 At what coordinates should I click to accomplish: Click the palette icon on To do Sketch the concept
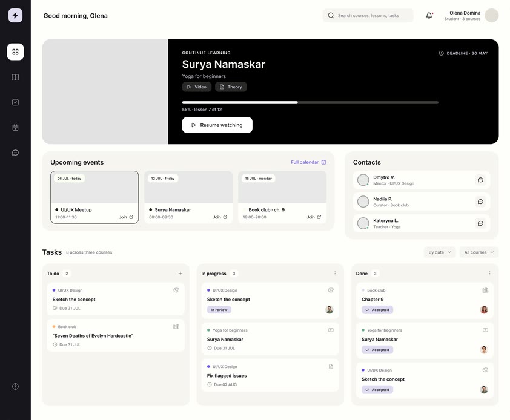176,290
